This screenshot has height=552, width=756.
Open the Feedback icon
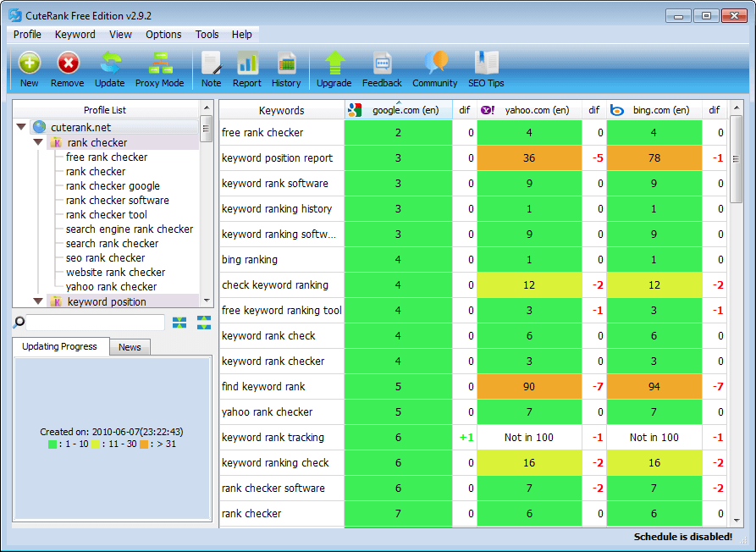point(382,63)
